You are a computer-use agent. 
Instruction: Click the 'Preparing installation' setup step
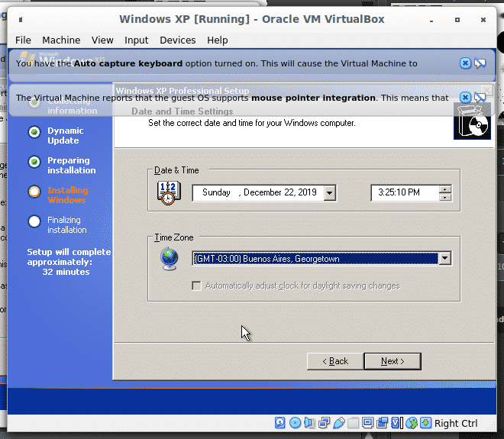(x=72, y=165)
